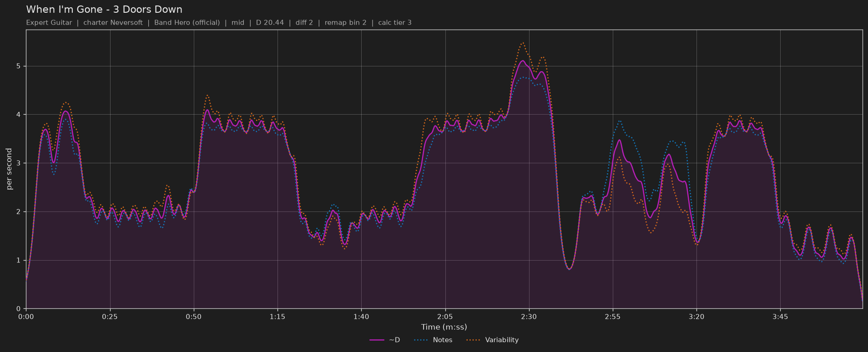Click the "D 20.44" subtitle value
Screen dimensions: 868x352
click(x=270, y=23)
